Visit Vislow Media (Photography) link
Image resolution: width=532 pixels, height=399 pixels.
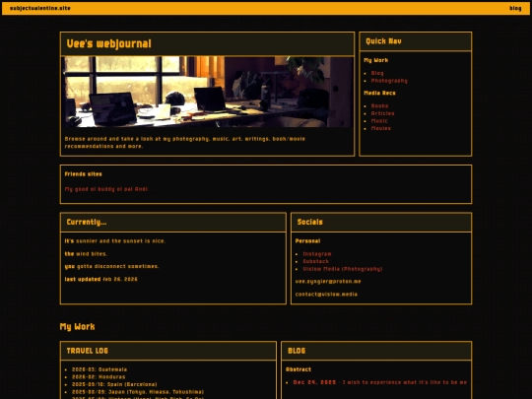pyautogui.click(x=343, y=269)
